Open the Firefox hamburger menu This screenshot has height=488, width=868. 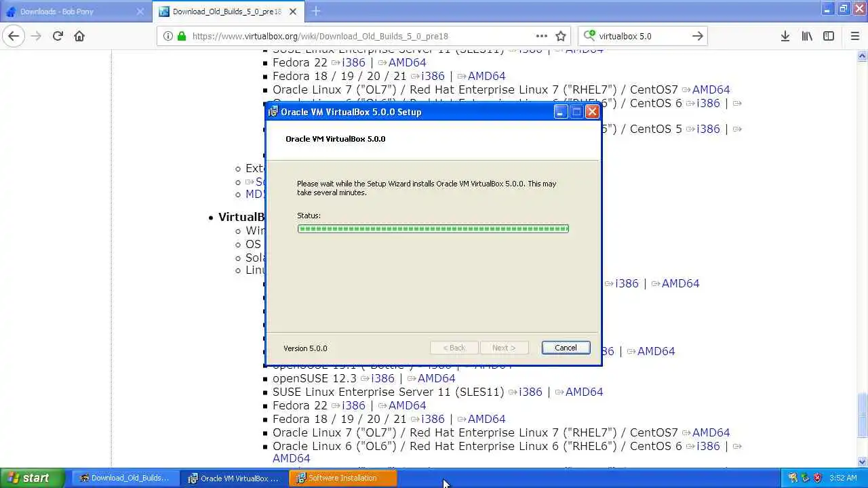pyautogui.click(x=855, y=36)
